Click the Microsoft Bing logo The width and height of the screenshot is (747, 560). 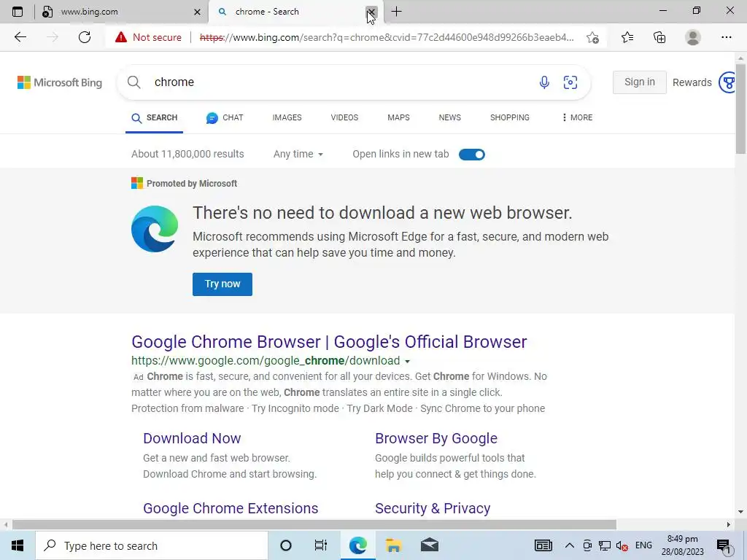(x=60, y=82)
